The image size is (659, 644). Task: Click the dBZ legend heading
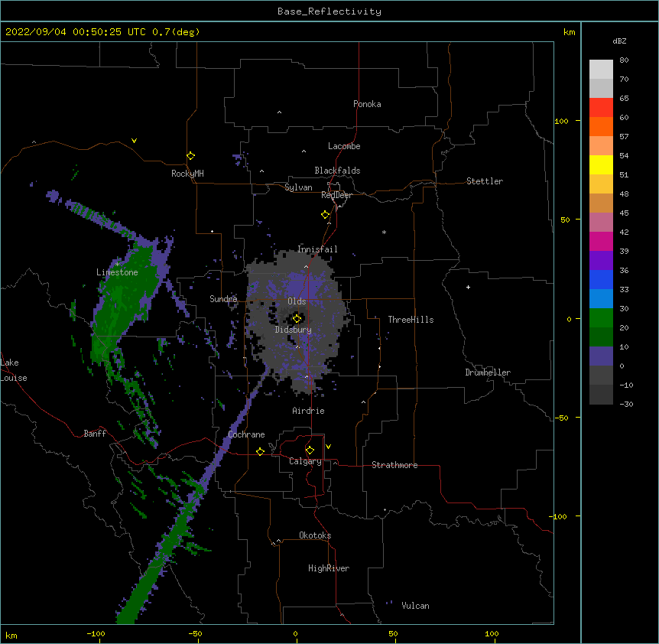click(619, 41)
